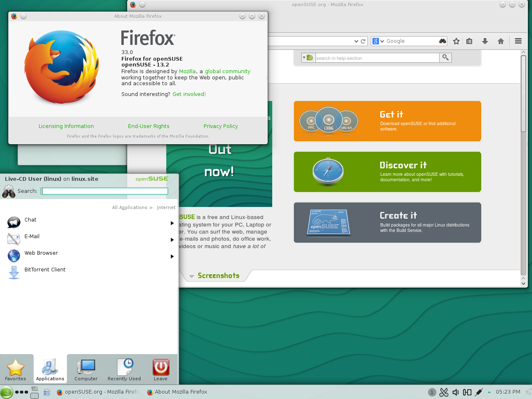Image resolution: width=532 pixels, height=399 pixels.
Task: Click the binoculars search icon in Firefox
Action: click(x=443, y=41)
